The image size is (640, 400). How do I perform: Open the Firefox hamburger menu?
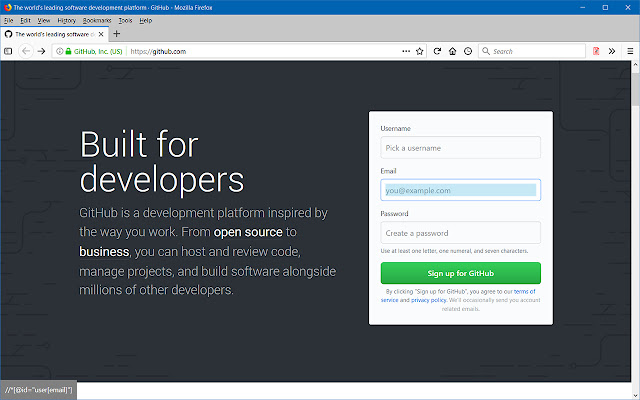pos(629,51)
